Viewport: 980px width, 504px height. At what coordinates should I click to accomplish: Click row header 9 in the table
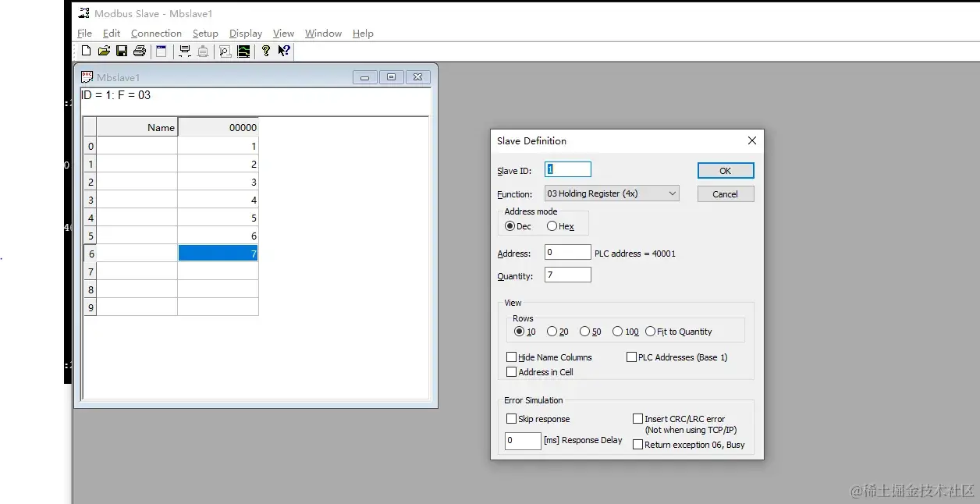[x=91, y=307]
